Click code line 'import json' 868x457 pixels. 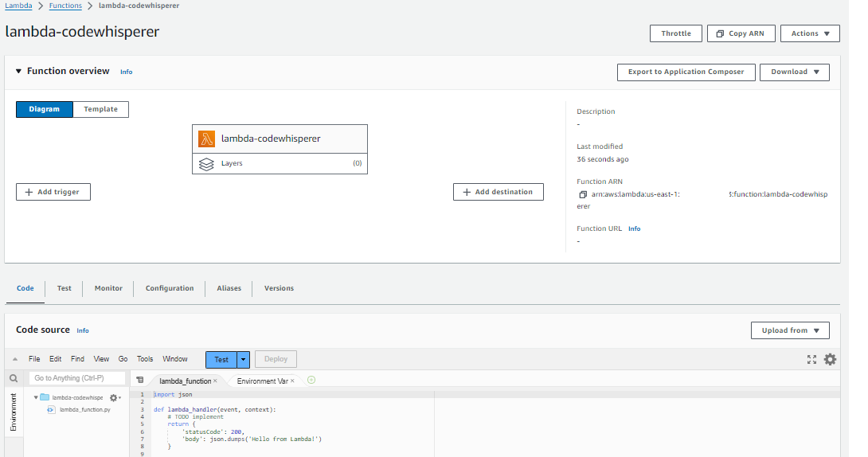click(x=173, y=394)
